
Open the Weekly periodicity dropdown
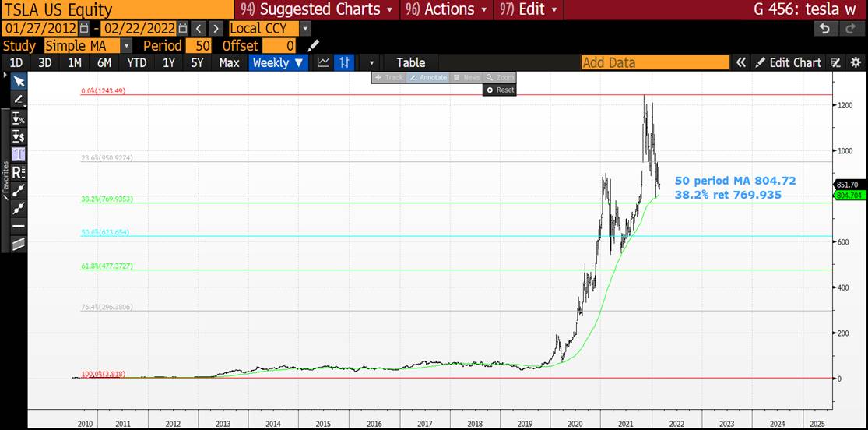(x=277, y=62)
